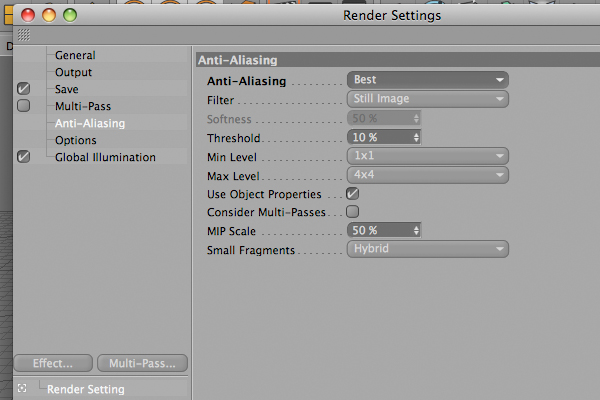This screenshot has height=400, width=600.
Task: Enable the Multi-Pass checkbox
Action: pos(24,106)
